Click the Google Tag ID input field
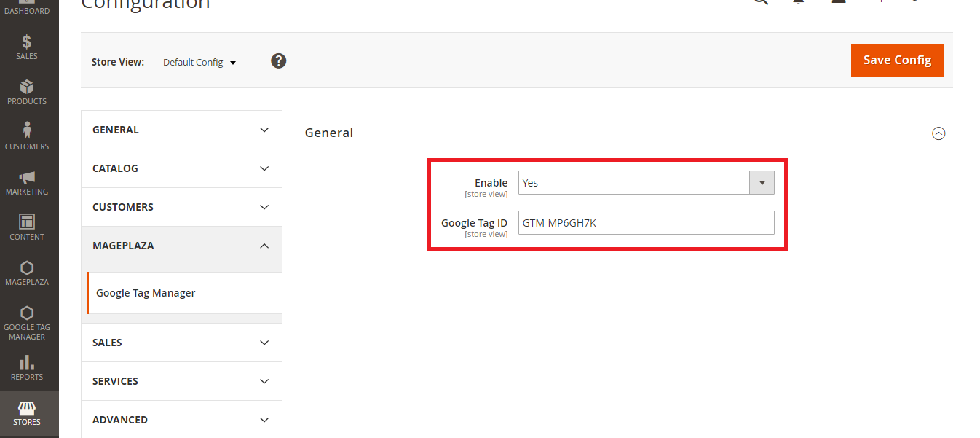This screenshot has height=438, width=980. pos(647,223)
